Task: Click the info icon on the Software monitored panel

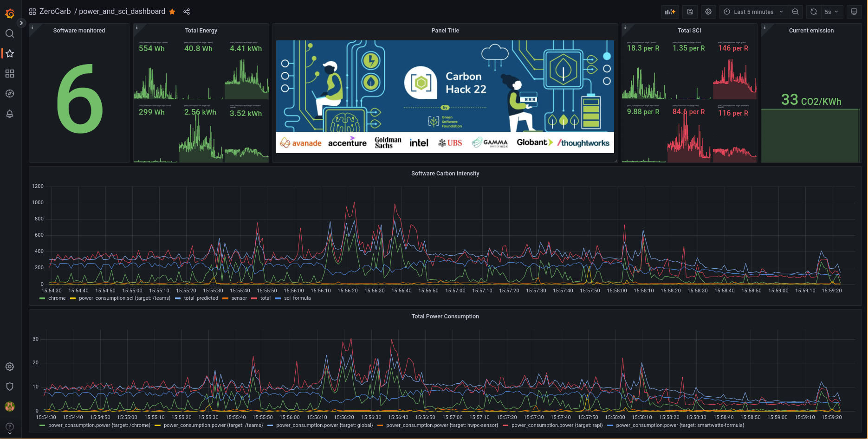Action: click(32, 28)
